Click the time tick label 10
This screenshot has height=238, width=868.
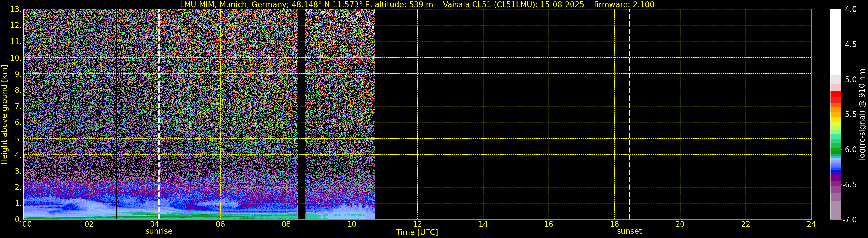pyautogui.click(x=352, y=224)
